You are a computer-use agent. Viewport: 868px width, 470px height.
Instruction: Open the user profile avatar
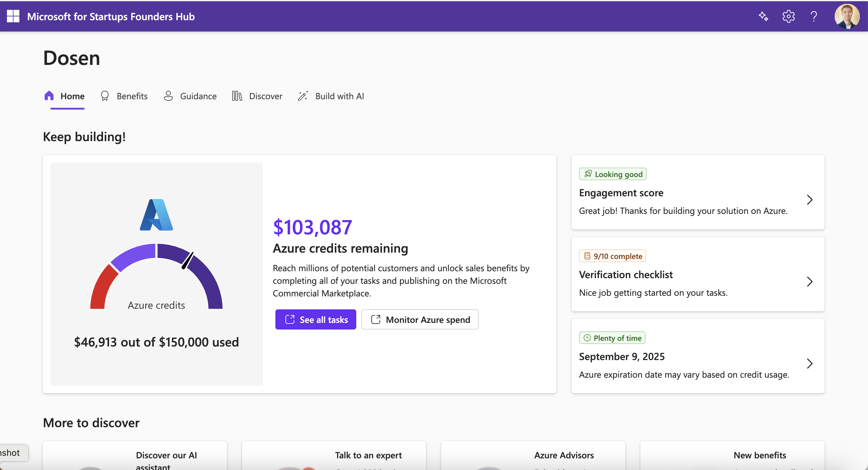click(x=847, y=16)
